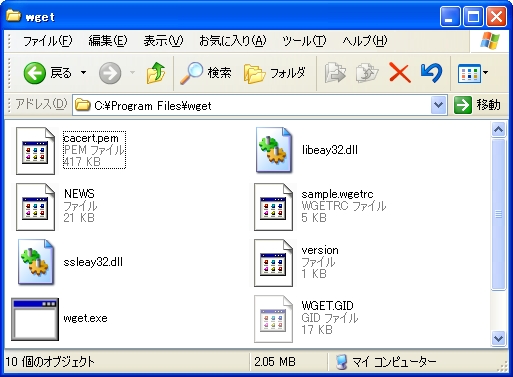
Task: Click the cacert.pem file name
Action: 91,138
